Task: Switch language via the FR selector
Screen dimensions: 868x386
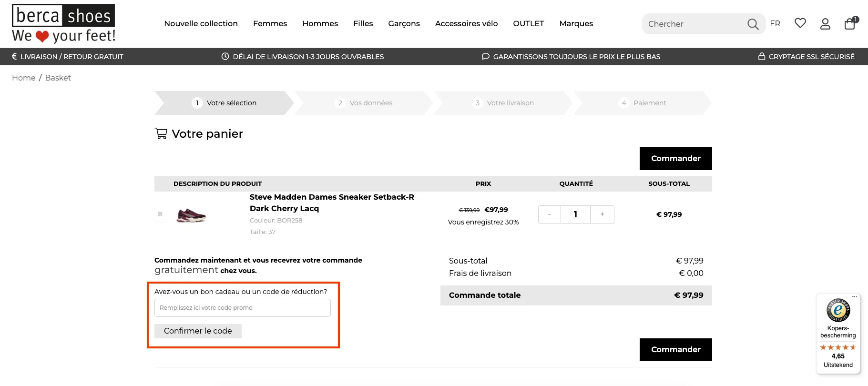Action: [x=775, y=23]
